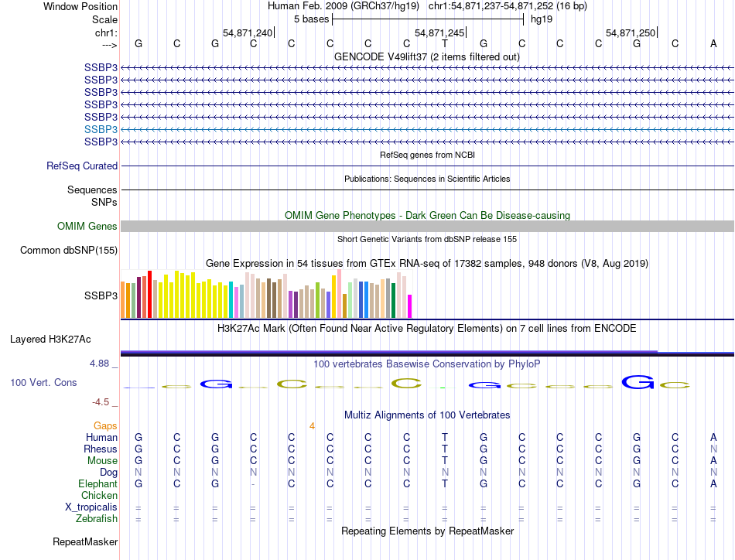
Task: Click the largest blue G conservation logo
Action: point(638,382)
